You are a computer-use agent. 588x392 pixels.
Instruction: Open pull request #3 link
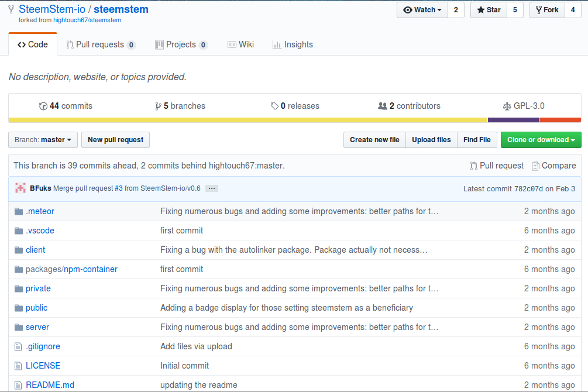(119, 188)
